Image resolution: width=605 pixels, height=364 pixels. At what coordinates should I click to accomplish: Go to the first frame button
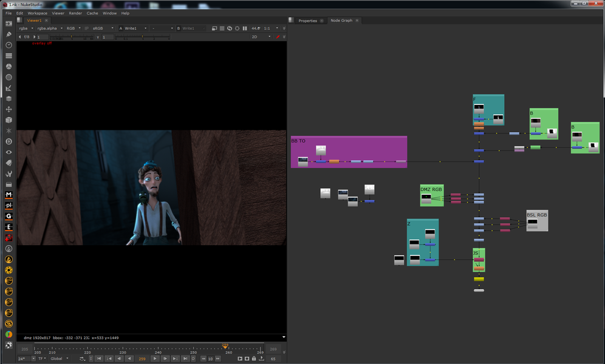click(x=99, y=359)
